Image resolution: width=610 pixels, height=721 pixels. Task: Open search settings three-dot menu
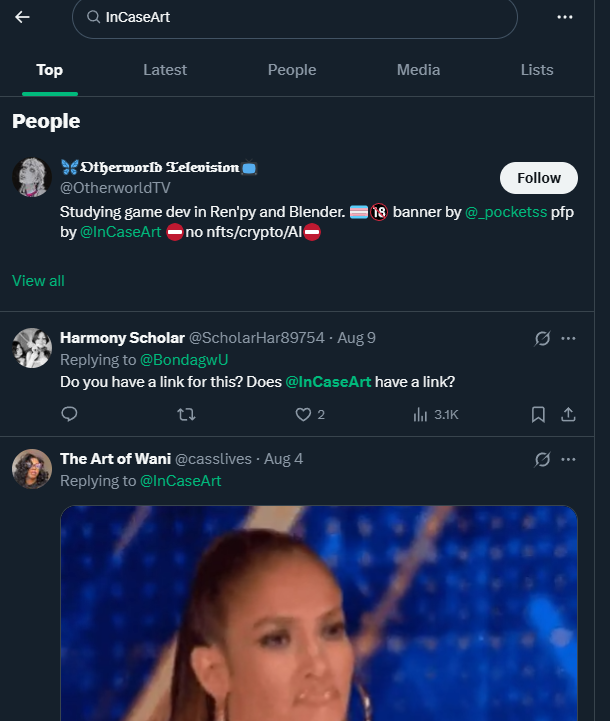click(565, 17)
